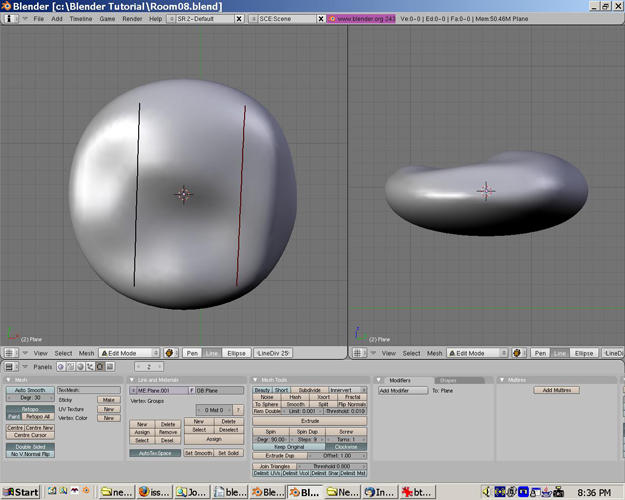This screenshot has width=625, height=500.
Task: Click the www.blender.org link button
Action: [x=361, y=19]
